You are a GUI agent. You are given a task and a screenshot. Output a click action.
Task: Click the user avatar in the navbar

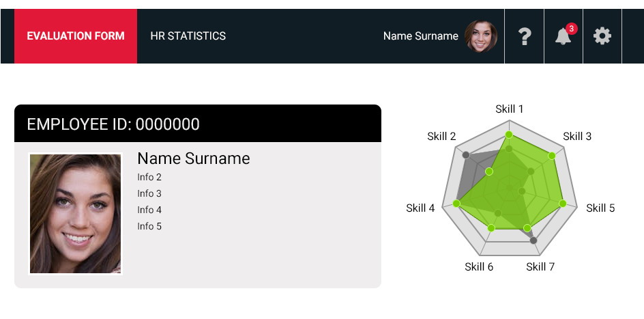coord(481,36)
